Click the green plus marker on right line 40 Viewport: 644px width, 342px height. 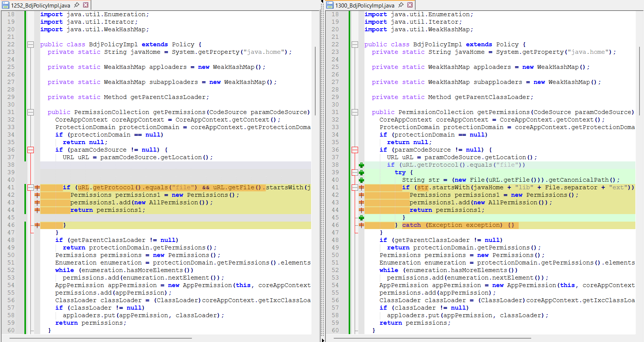[361, 180]
